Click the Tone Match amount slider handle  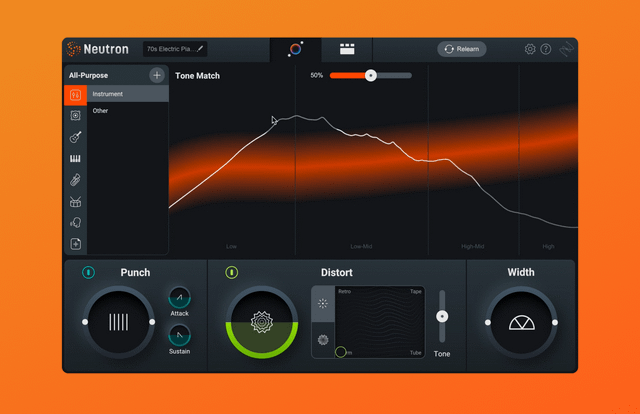point(371,76)
